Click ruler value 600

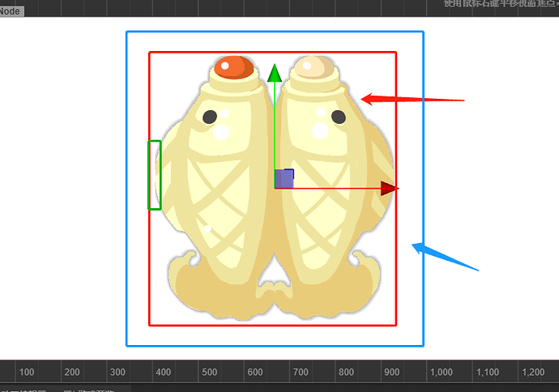(255, 373)
